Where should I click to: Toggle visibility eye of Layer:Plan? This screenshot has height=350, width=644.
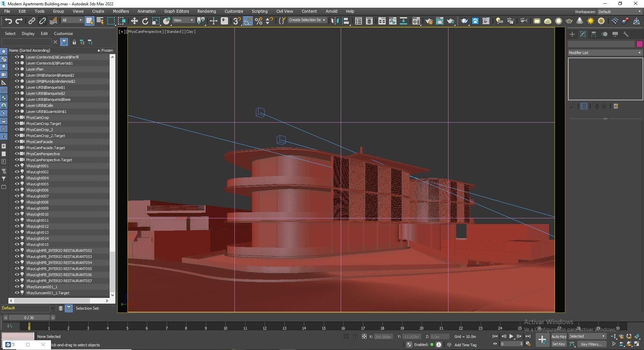pyautogui.click(x=17, y=69)
